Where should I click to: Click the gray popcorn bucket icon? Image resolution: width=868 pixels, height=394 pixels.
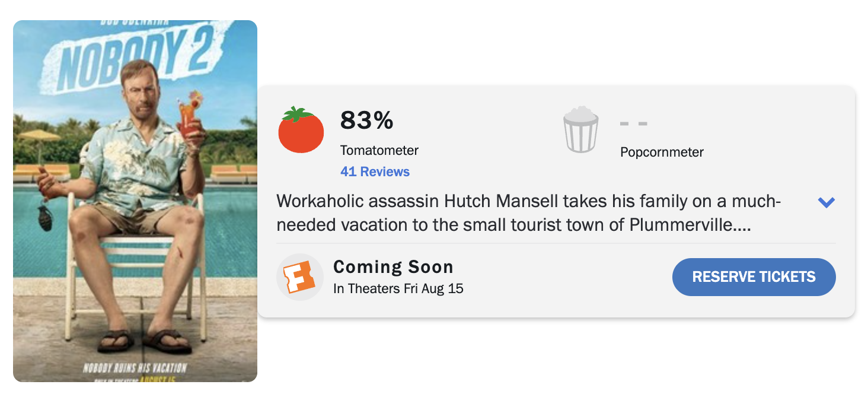pyautogui.click(x=580, y=130)
